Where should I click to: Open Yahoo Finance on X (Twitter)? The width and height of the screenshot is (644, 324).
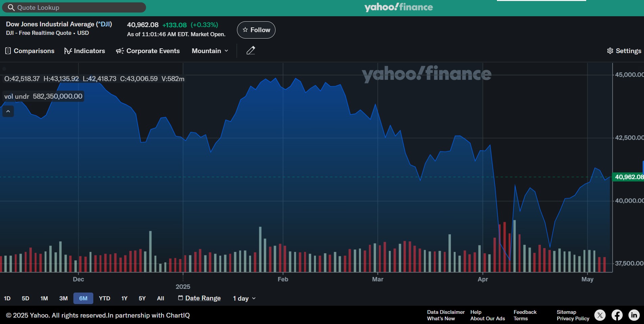[600, 315]
